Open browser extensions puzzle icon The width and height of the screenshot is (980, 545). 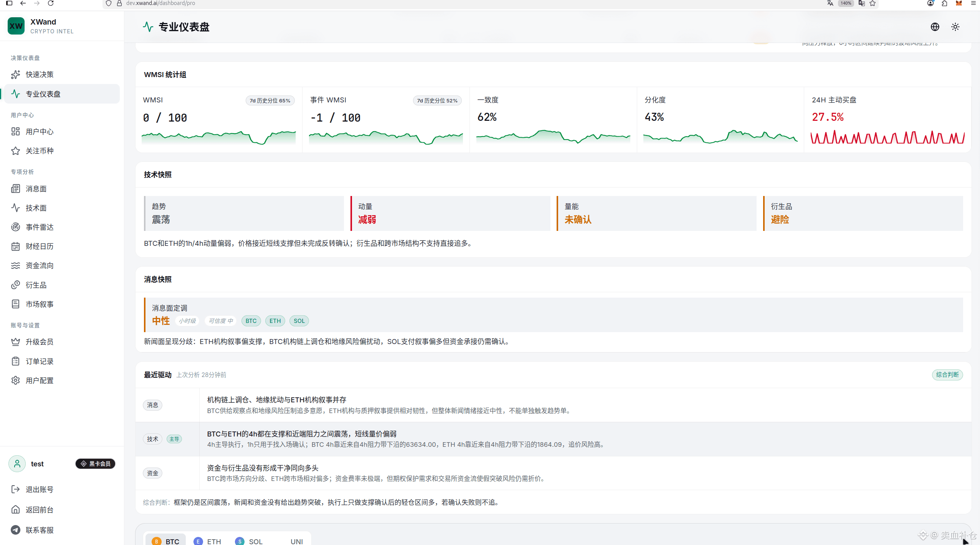[944, 3]
